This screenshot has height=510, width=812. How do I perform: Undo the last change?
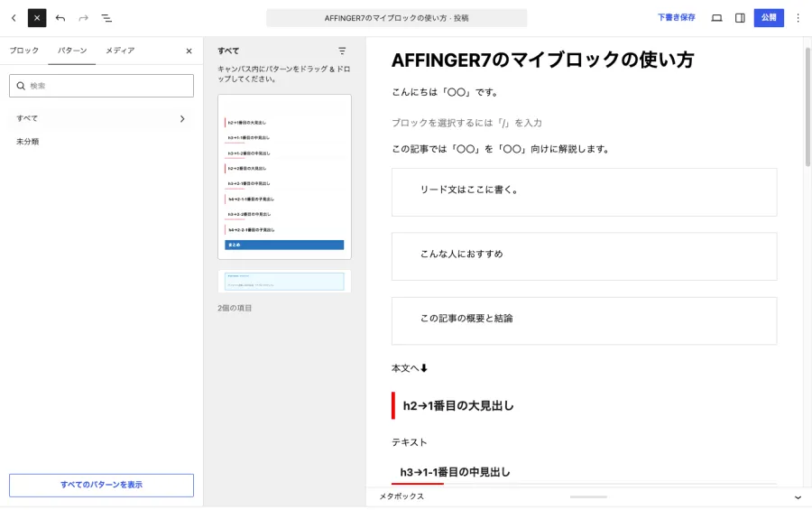[x=60, y=18]
